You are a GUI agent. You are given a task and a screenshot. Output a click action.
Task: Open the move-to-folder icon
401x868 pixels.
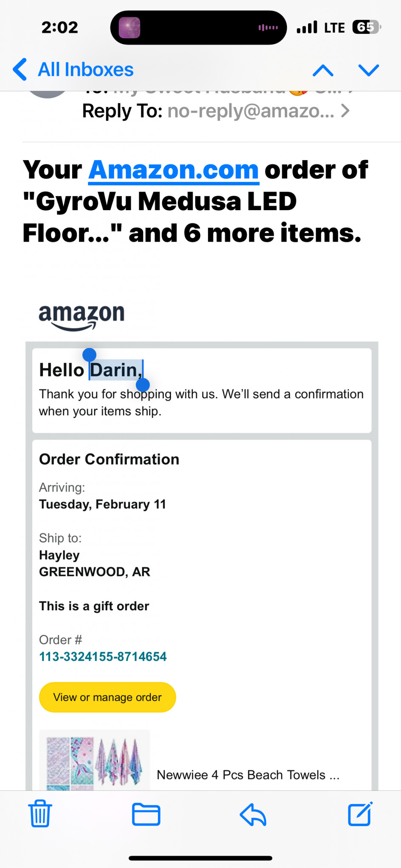point(146,814)
